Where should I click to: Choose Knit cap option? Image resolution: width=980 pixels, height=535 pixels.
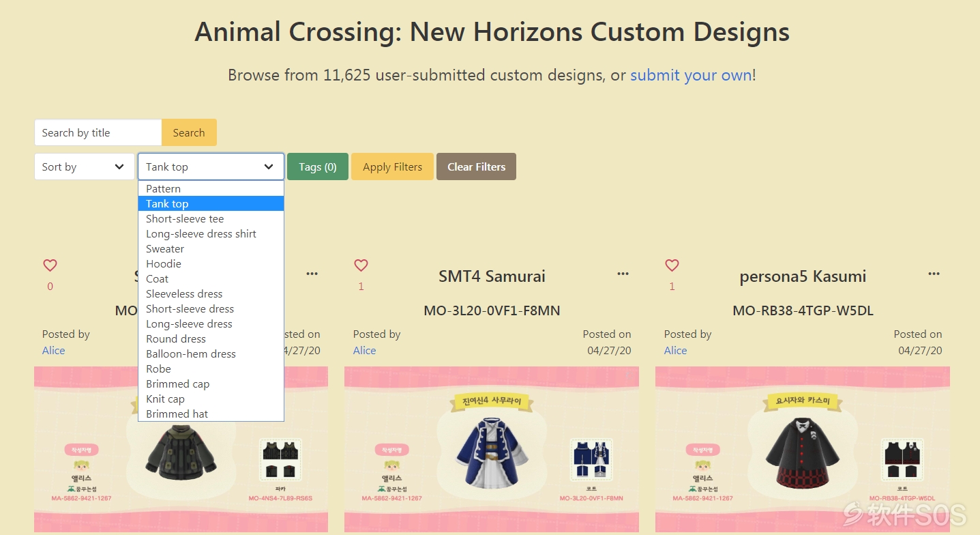211,399
